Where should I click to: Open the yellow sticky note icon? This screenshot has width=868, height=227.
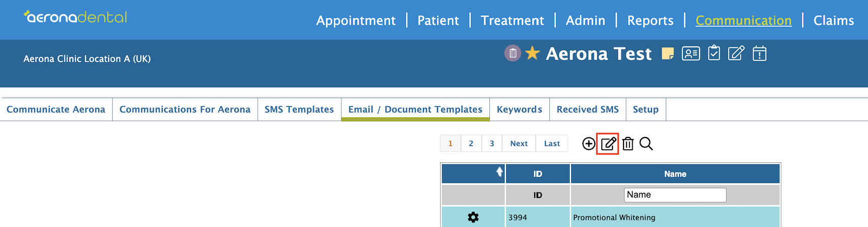[668, 53]
